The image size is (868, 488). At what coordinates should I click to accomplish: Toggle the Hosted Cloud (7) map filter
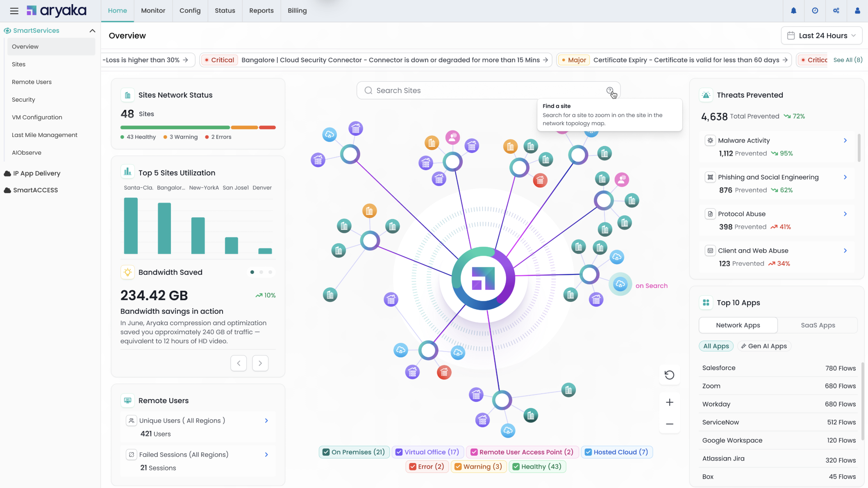click(617, 452)
